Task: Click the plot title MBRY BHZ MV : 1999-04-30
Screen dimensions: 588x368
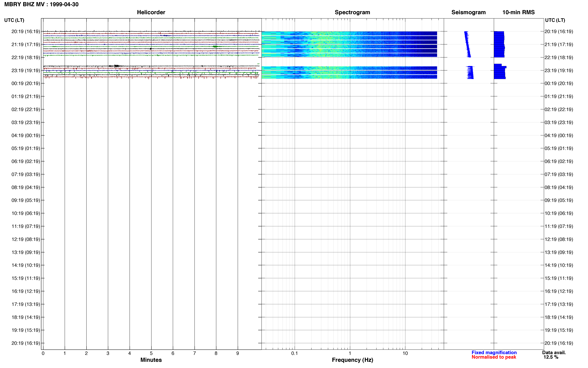Action: tap(41, 4)
